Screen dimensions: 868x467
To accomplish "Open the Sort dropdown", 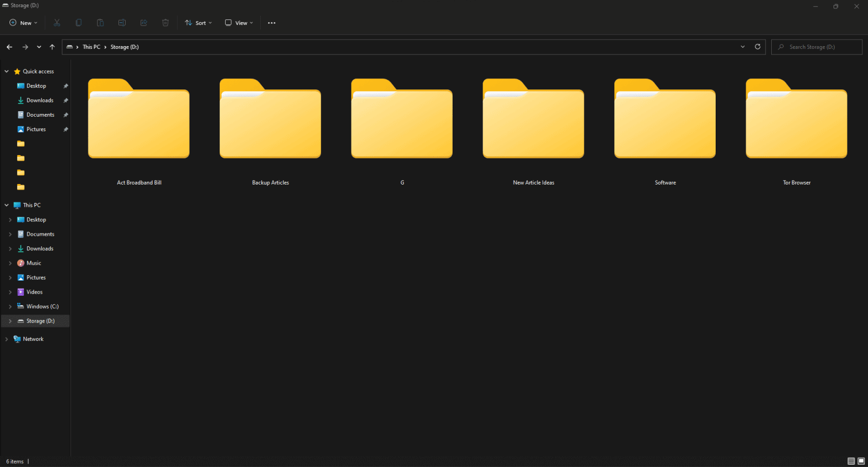I will 198,22.
